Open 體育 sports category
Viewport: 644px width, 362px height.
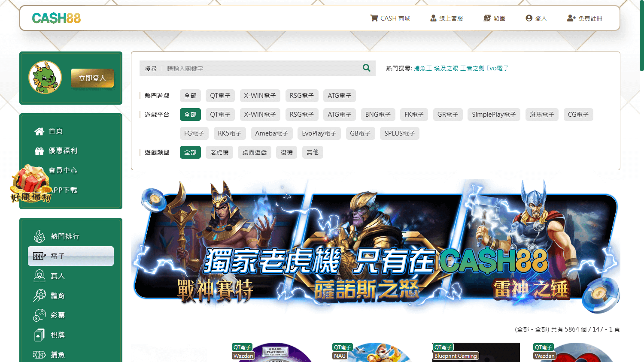pyautogui.click(x=71, y=296)
